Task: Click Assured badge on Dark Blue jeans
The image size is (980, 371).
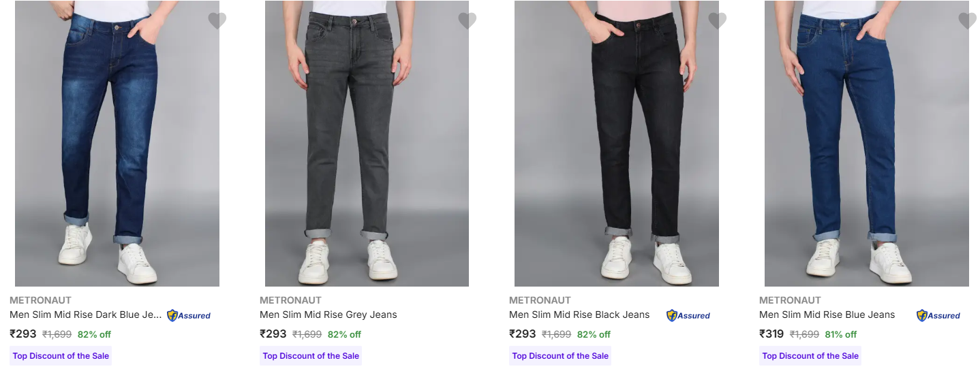Action: [x=189, y=315]
